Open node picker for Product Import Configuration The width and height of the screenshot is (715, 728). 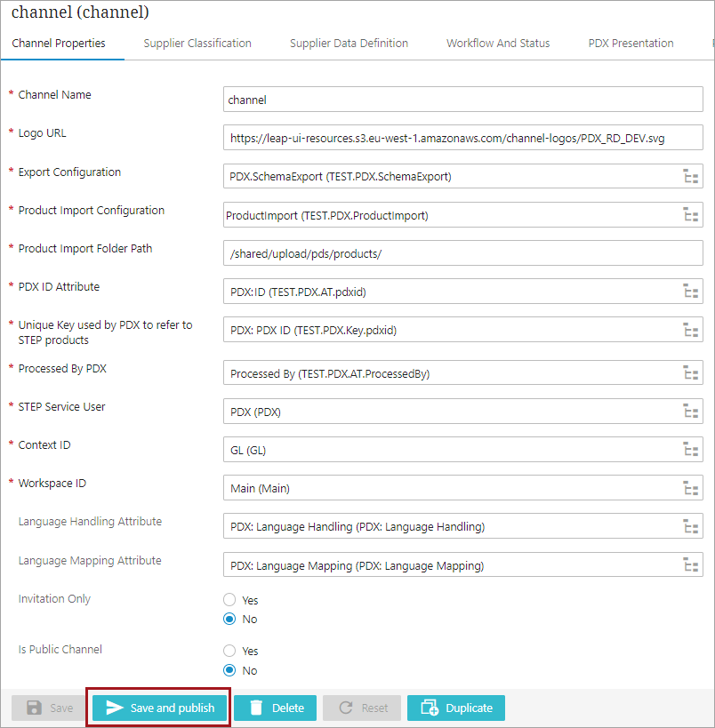tap(689, 214)
